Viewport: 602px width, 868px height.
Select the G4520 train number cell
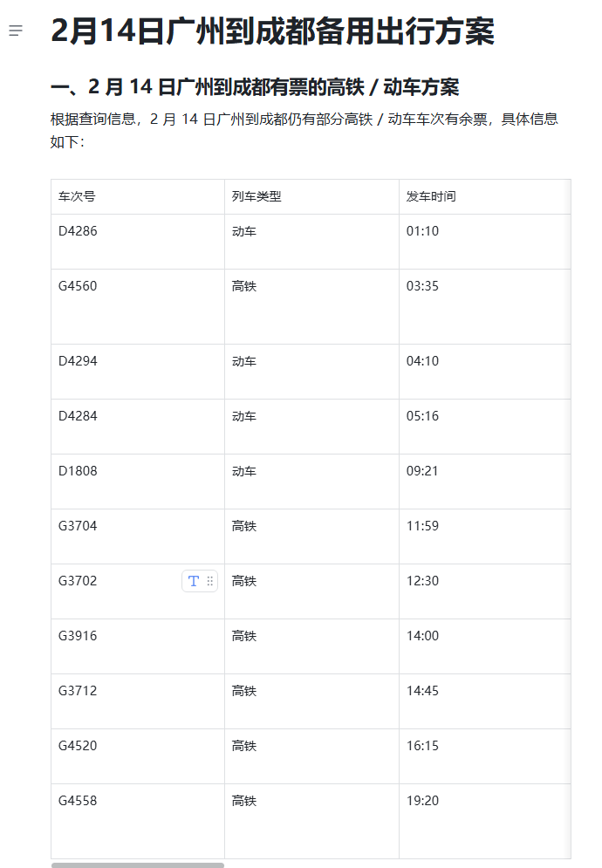78,746
